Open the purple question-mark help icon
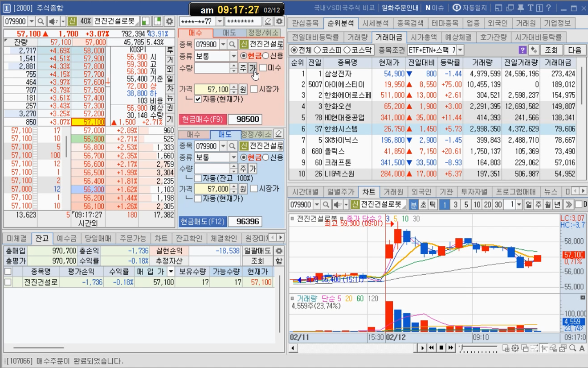Screen dimensions: 588x368 click(x=523, y=50)
